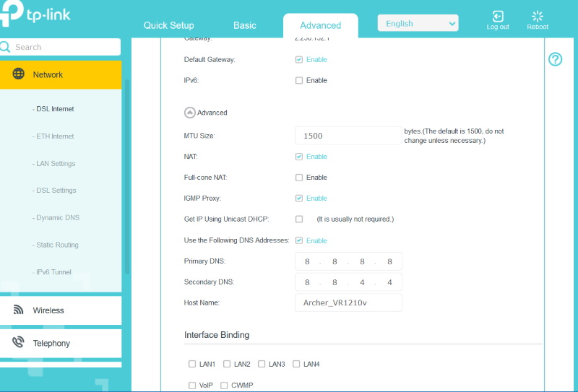Click the MTU Size input field
This screenshot has height=392, width=578.
(348, 136)
